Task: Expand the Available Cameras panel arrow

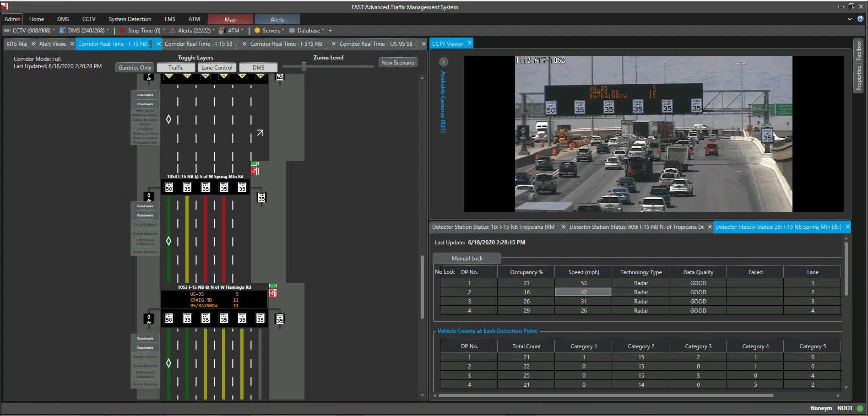Action: pos(443,62)
